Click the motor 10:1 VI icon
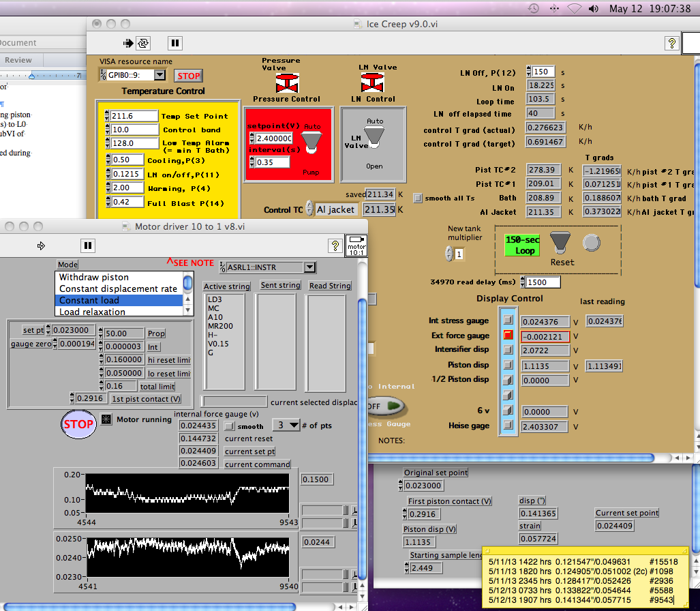 point(356,245)
